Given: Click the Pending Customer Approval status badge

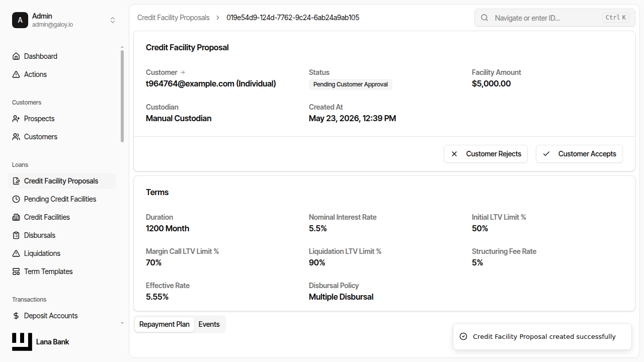Looking at the screenshot, I should click(351, 84).
